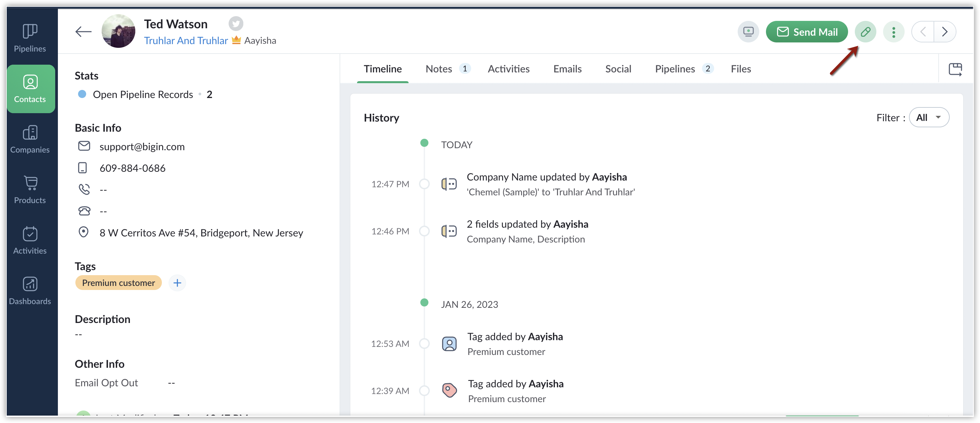Click the address 8 W Cerritos Ave
The height and width of the screenshot is (423, 980).
201,233
